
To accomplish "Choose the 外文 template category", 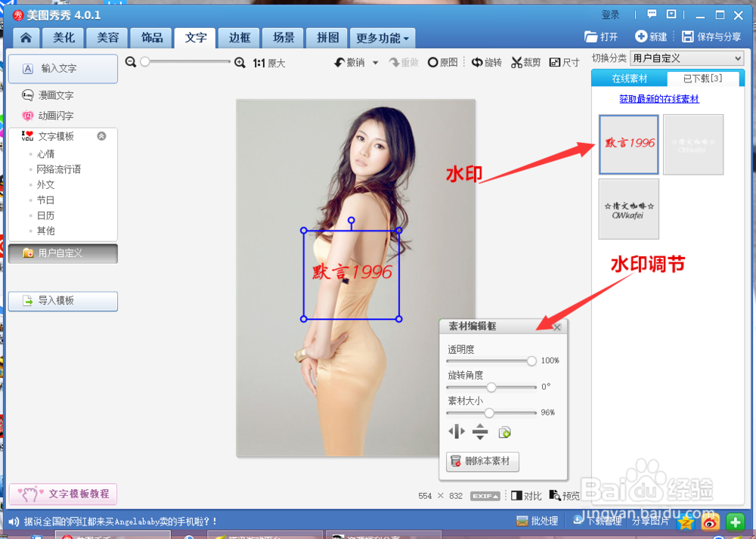I will click(46, 184).
